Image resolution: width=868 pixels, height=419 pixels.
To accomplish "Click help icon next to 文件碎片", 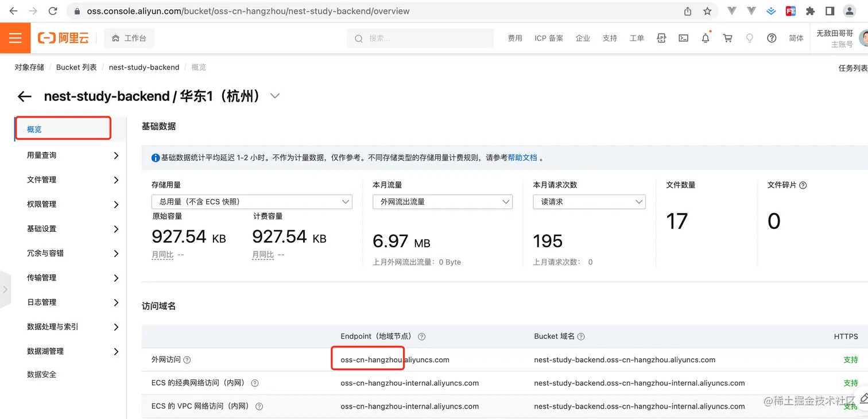I will pos(803,185).
